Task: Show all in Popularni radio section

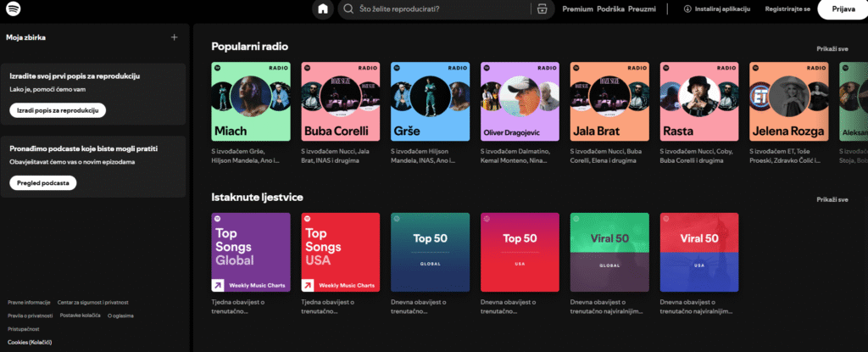Action: pos(832,50)
